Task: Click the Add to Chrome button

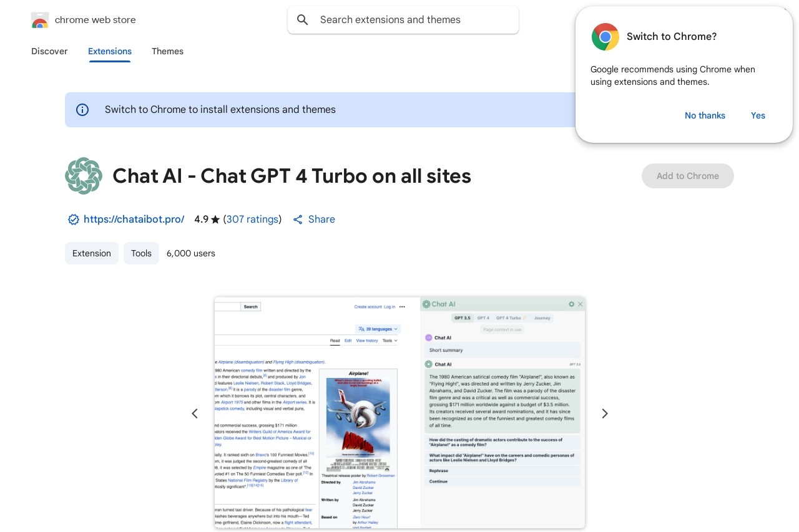Action: click(x=688, y=176)
